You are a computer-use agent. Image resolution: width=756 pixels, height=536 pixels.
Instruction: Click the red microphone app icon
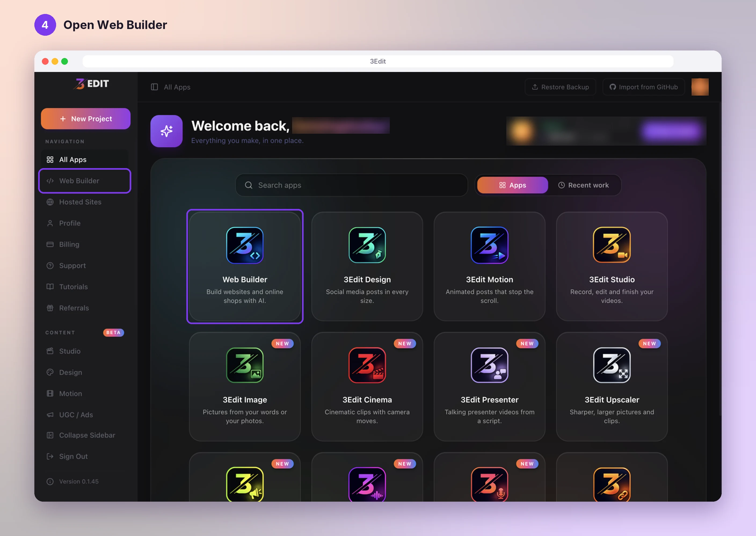tap(489, 484)
